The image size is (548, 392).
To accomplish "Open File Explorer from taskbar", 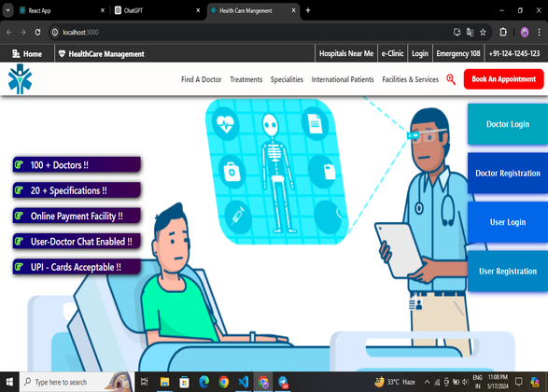I will (164, 382).
